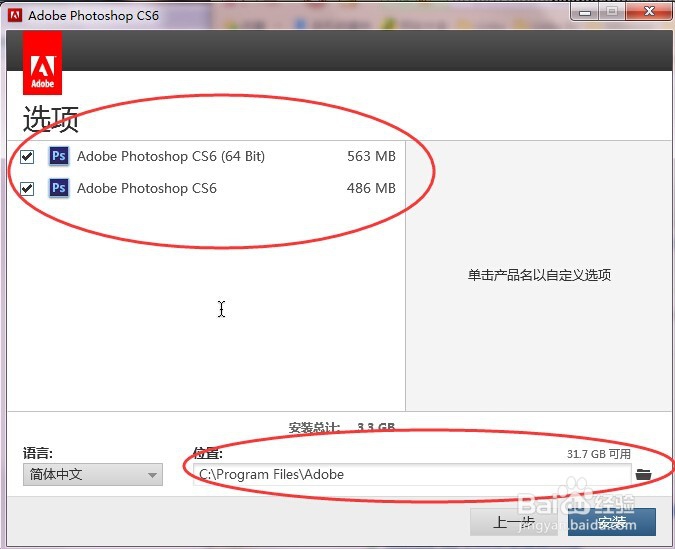
Task: Click the 486 MB size value
Action: tap(371, 188)
